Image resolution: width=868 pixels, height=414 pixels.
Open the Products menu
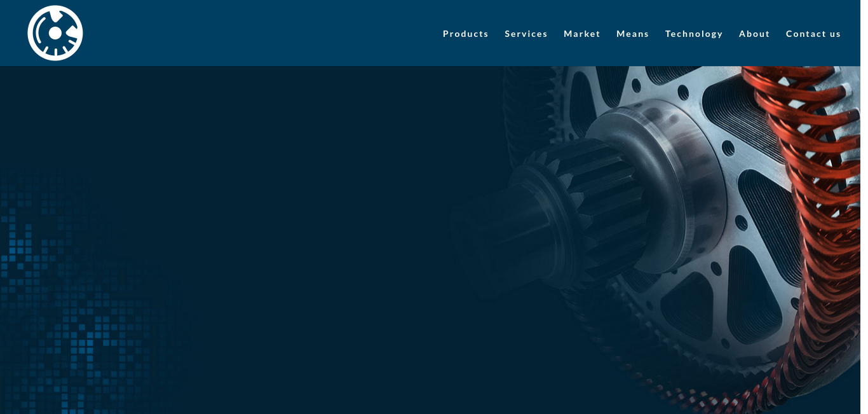465,34
